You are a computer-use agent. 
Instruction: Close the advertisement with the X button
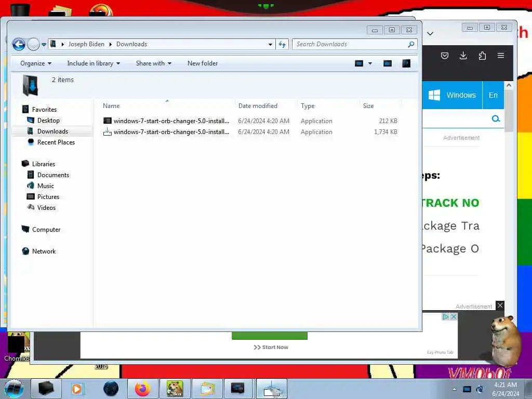click(500, 305)
